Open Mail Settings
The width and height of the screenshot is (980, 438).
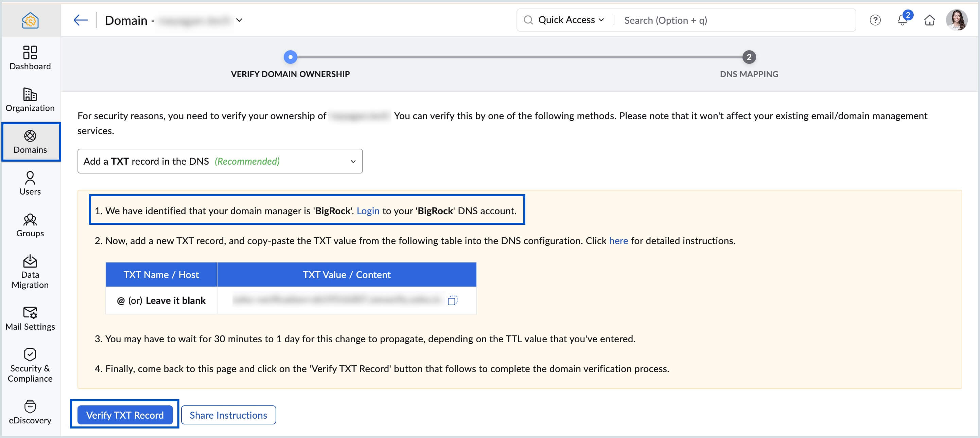(x=30, y=318)
